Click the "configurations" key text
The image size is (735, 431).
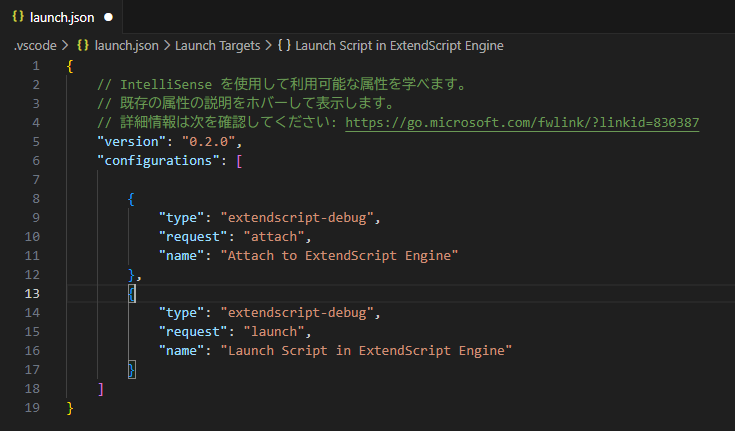click(x=158, y=160)
